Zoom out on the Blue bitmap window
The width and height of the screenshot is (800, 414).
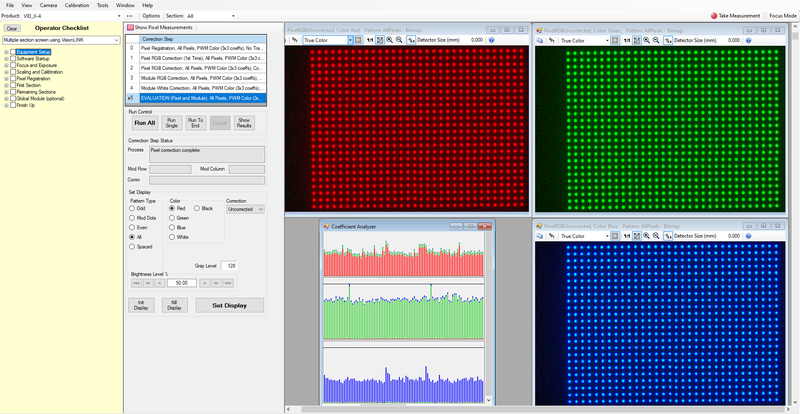tap(656, 236)
